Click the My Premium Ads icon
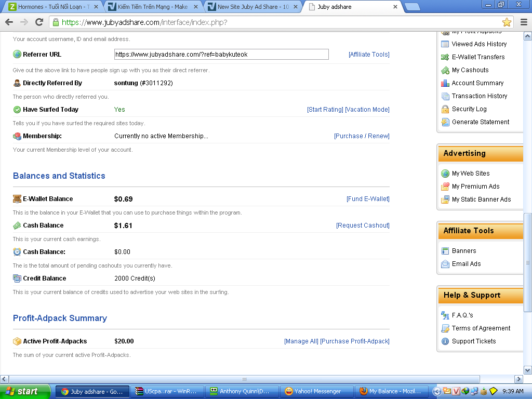This screenshot has width=532, height=399. point(445,187)
